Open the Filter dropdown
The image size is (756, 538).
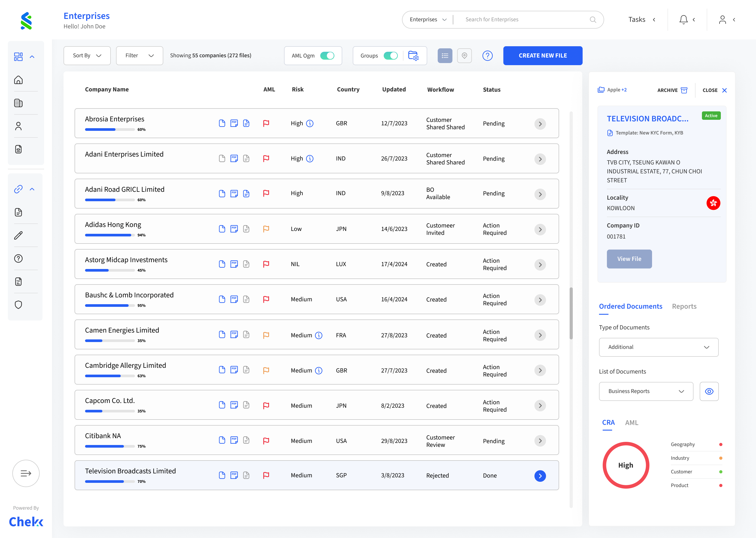(x=140, y=56)
